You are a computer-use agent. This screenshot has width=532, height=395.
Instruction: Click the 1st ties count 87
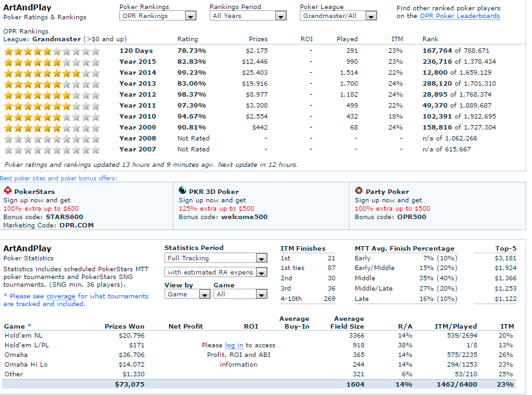[331, 268]
